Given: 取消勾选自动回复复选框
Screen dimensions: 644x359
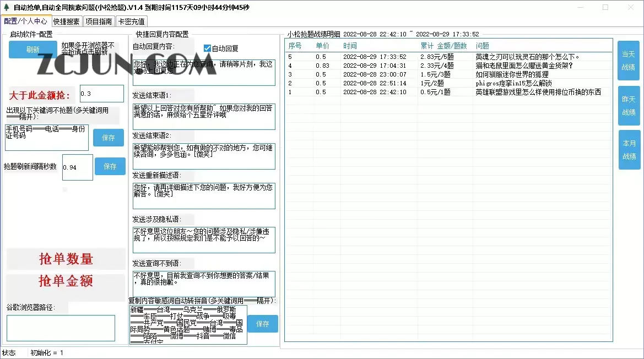Looking at the screenshot, I should coord(206,48).
